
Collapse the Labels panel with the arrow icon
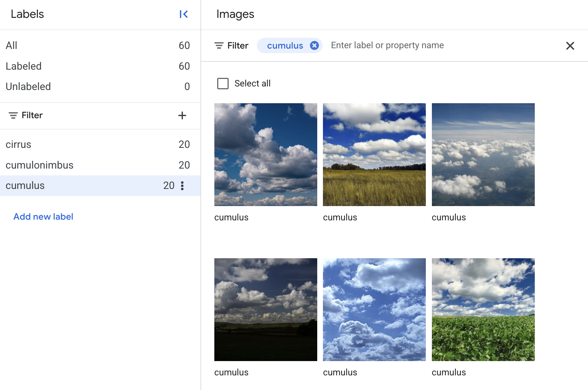184,14
